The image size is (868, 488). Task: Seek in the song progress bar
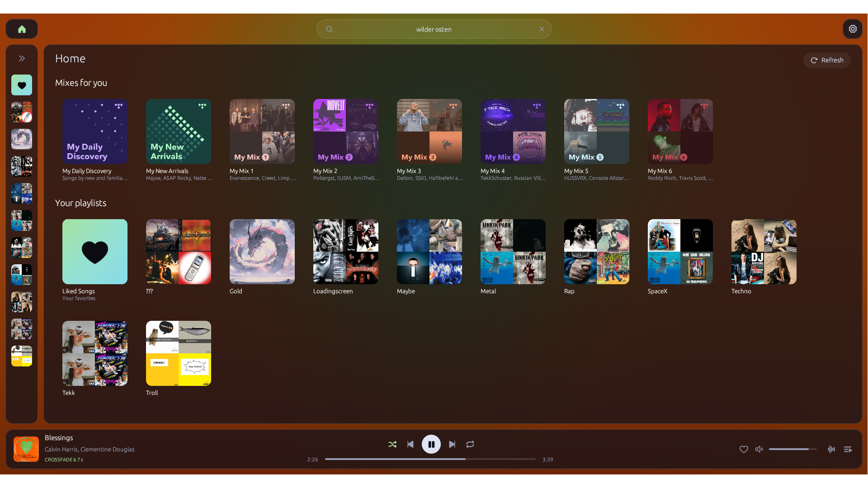(x=430, y=459)
